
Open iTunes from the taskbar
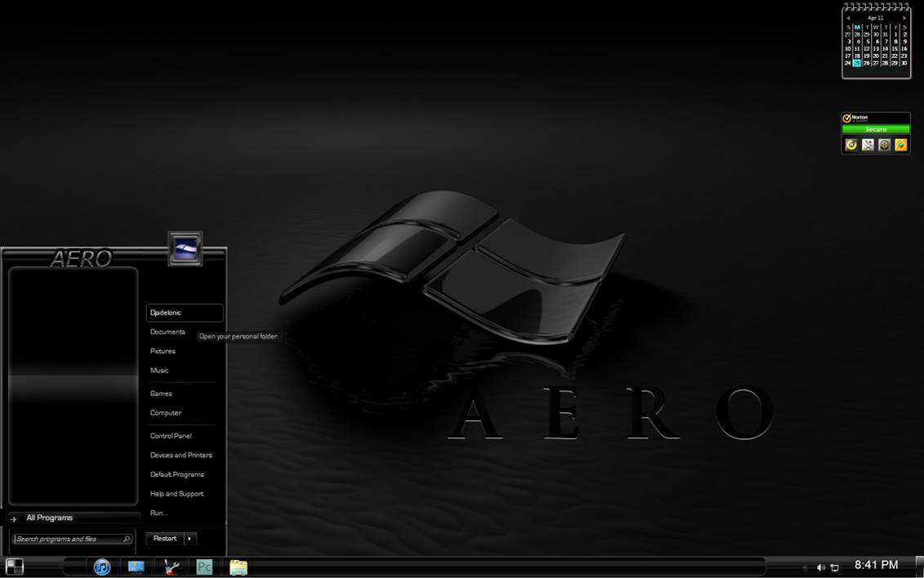click(x=102, y=567)
